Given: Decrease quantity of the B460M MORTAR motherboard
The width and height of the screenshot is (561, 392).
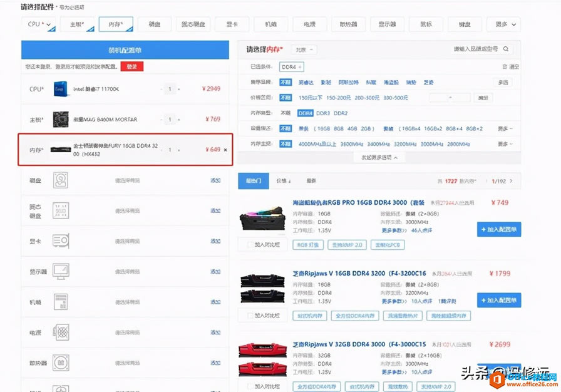Looking at the screenshot, I should (162, 119).
